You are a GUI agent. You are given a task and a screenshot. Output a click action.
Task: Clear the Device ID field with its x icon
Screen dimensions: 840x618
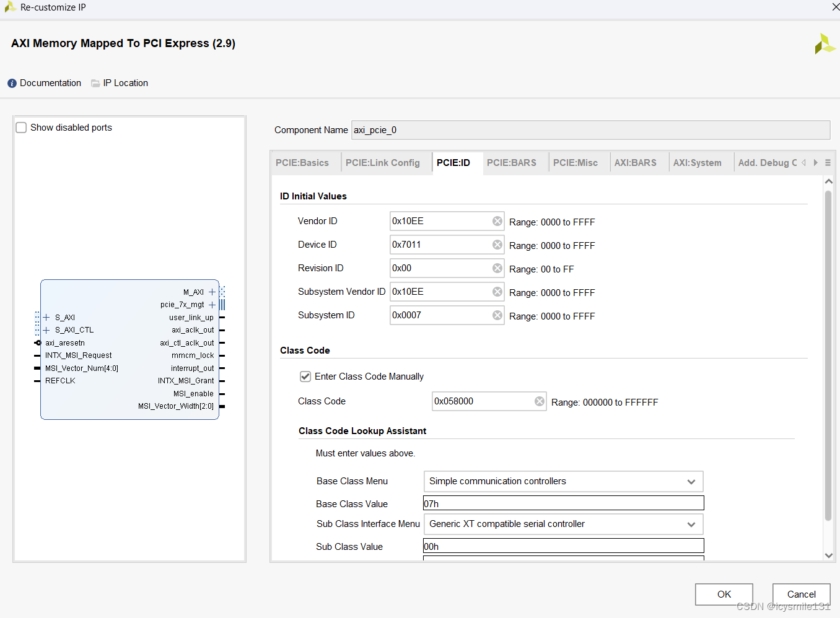point(497,245)
